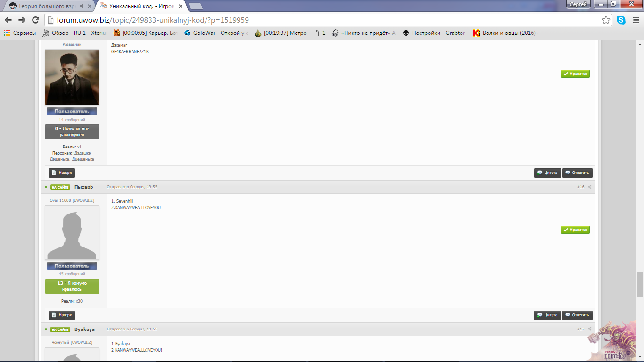Screen dimensions: 644x362
Task: Open post permalink #17
Action: [x=581, y=329]
